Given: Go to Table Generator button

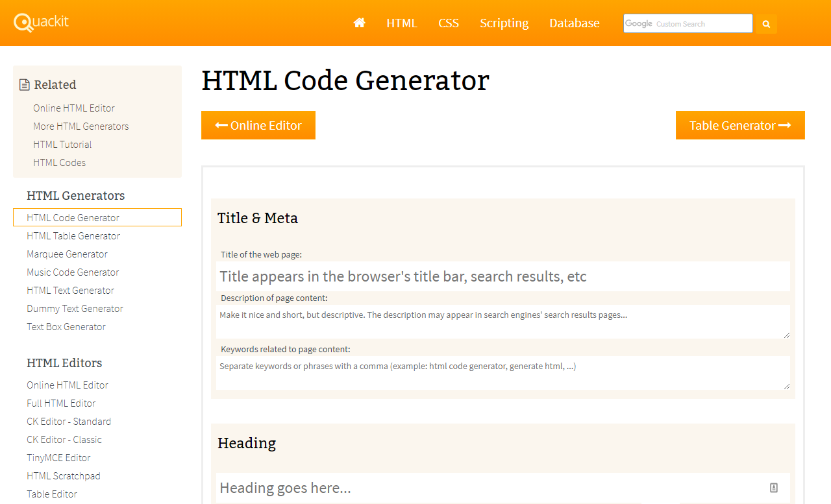Looking at the screenshot, I should click(x=740, y=125).
